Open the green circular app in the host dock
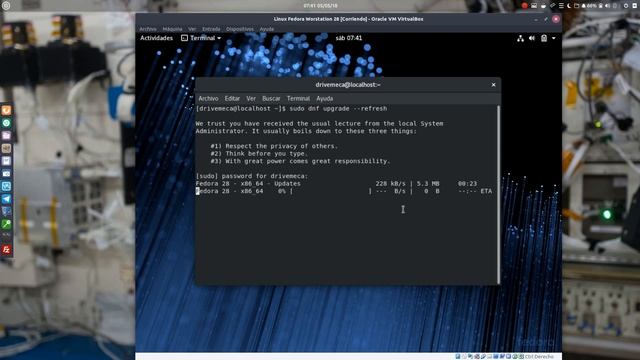Screen dimensions: 640x360 [x=6, y=123]
